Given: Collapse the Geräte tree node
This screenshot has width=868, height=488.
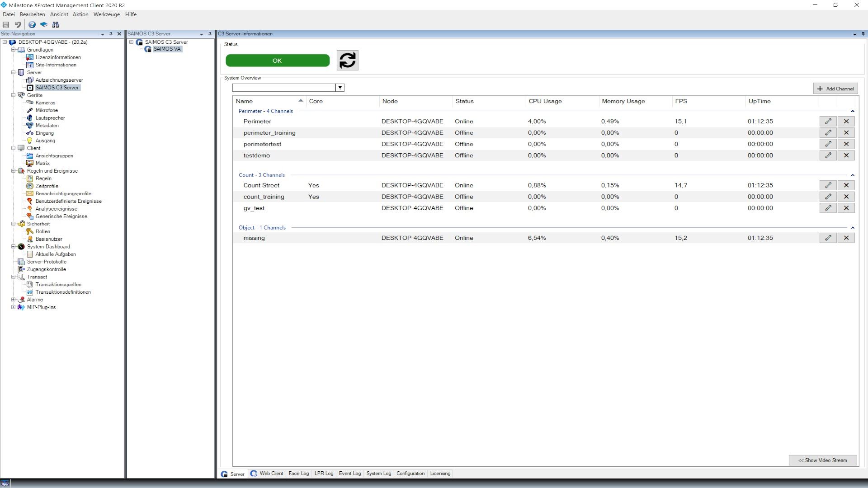Looking at the screenshot, I should [13, 95].
